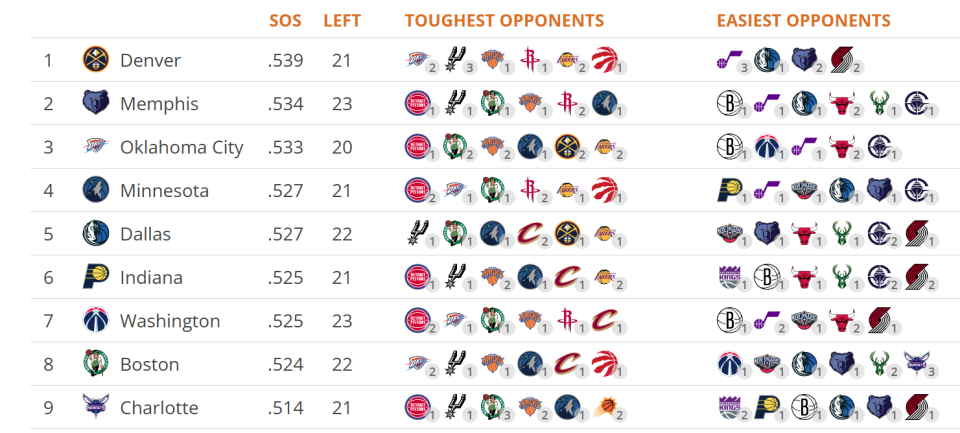Click the Denver Nuggets logo beside Denver

pos(95,60)
